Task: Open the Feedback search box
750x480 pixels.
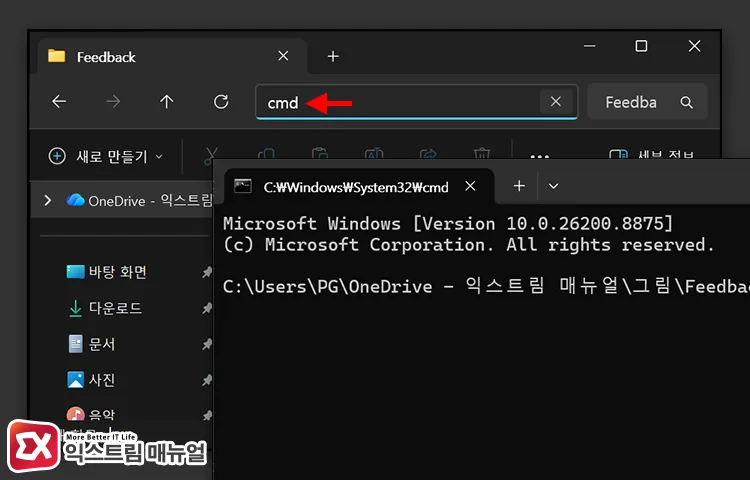Action: tap(647, 102)
